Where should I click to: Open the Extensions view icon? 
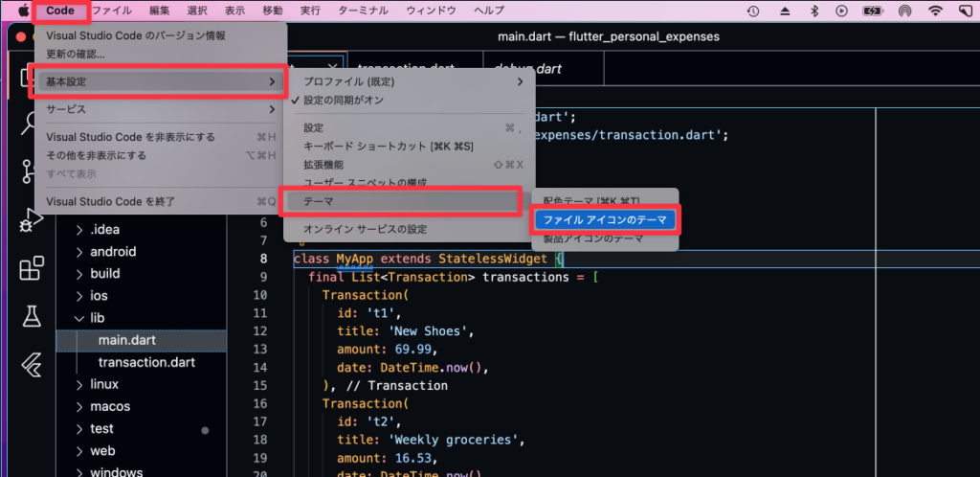32,268
